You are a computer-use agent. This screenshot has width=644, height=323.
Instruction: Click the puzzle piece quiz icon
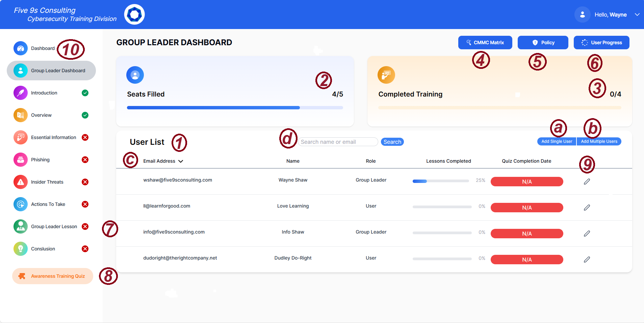tap(22, 276)
